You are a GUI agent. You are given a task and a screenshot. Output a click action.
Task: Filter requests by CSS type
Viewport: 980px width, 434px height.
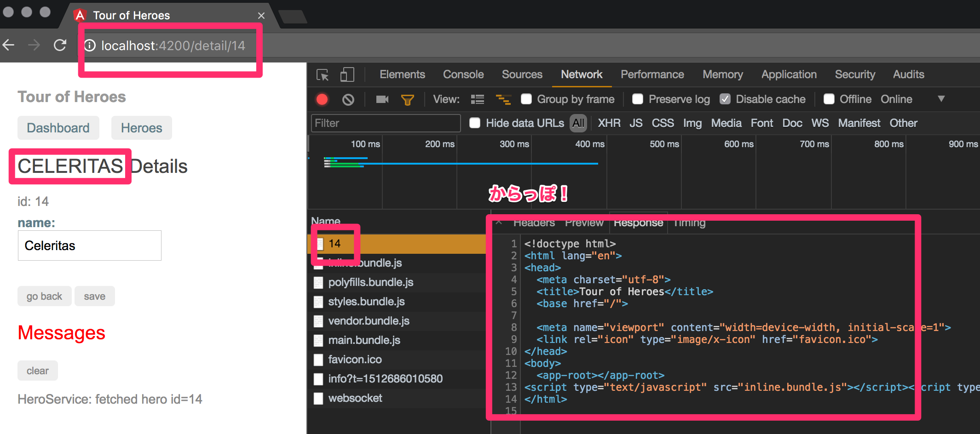pos(663,123)
